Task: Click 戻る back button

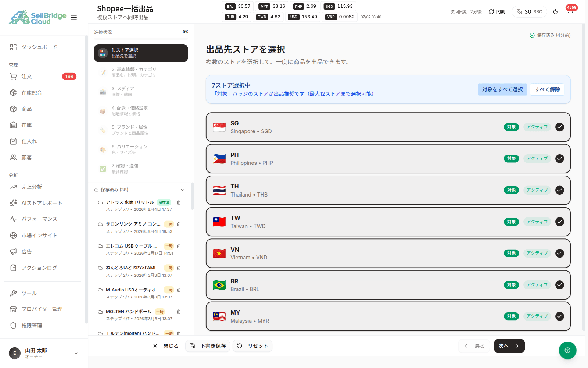Action: pyautogui.click(x=474, y=346)
